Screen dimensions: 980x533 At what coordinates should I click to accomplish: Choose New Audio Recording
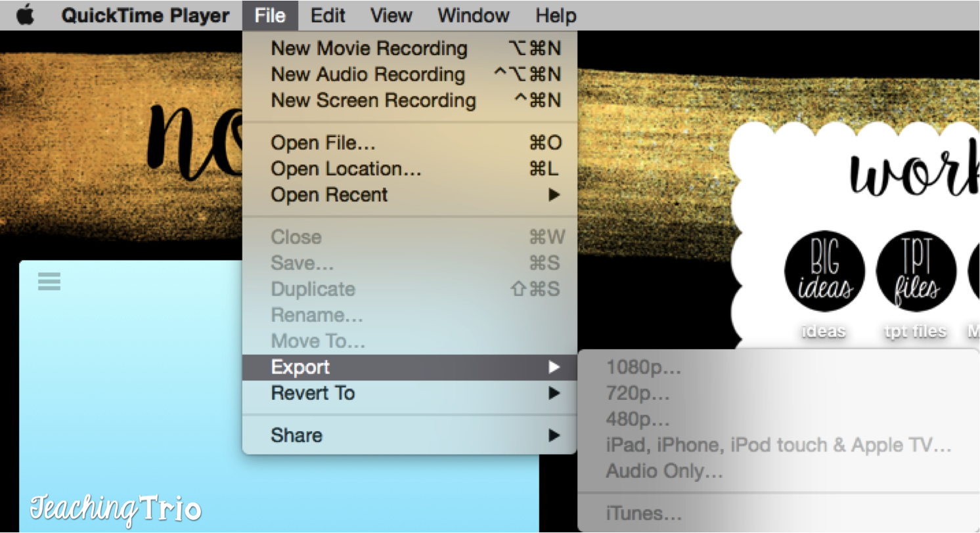(x=410, y=75)
